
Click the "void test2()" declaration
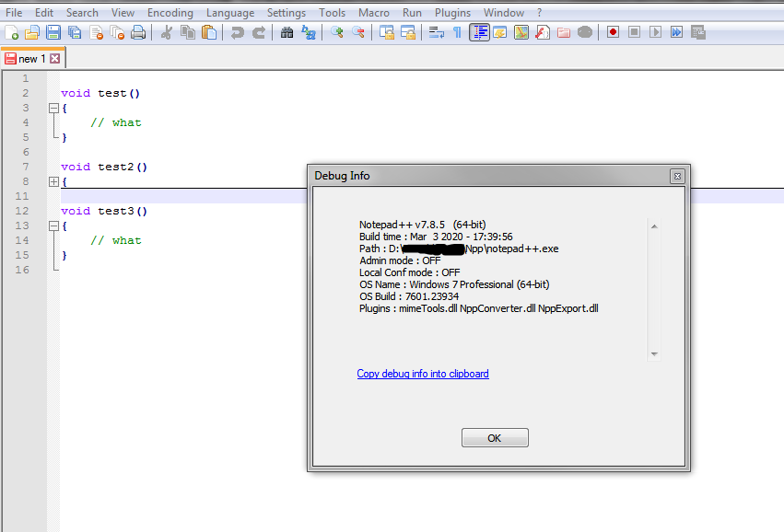point(104,167)
